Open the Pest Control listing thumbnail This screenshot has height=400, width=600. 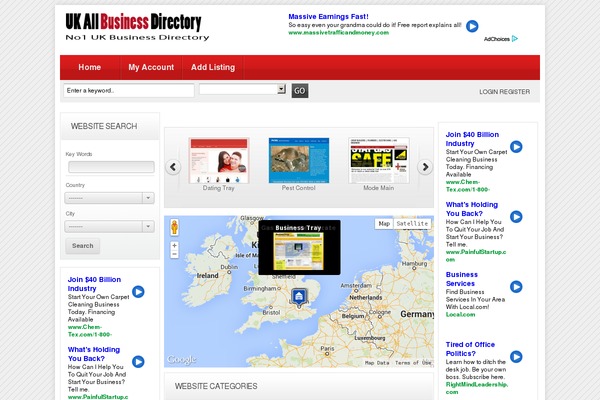coord(299,160)
